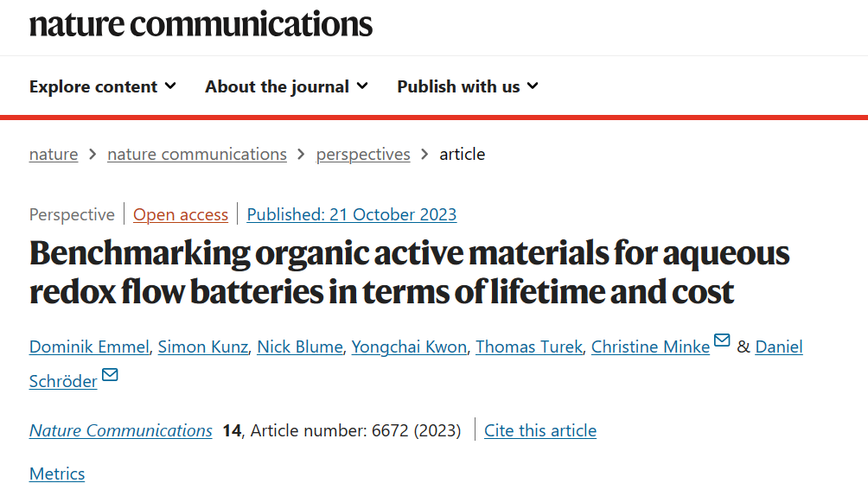
Task: Show author Thomas Turek's details
Action: click(x=528, y=347)
